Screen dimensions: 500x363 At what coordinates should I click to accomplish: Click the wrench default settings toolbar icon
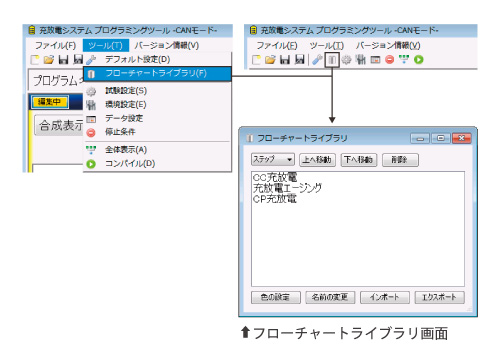[x=317, y=60]
